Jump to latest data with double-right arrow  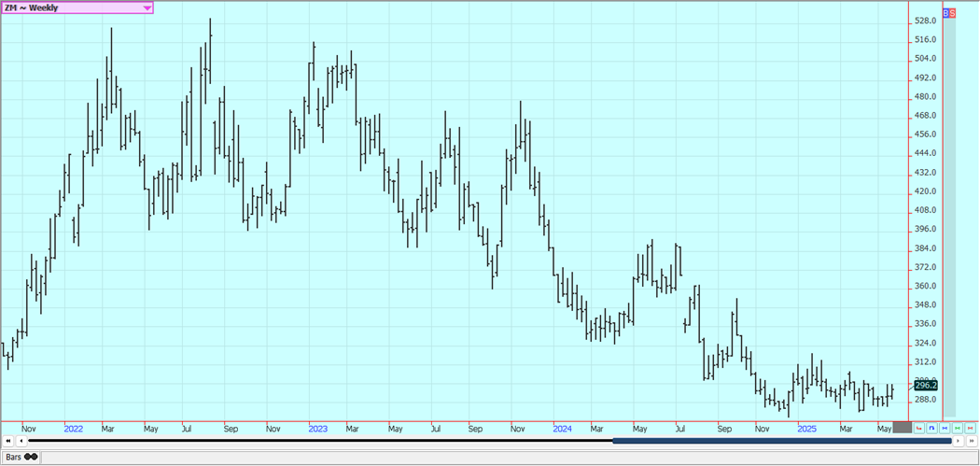pyautogui.click(x=972, y=441)
